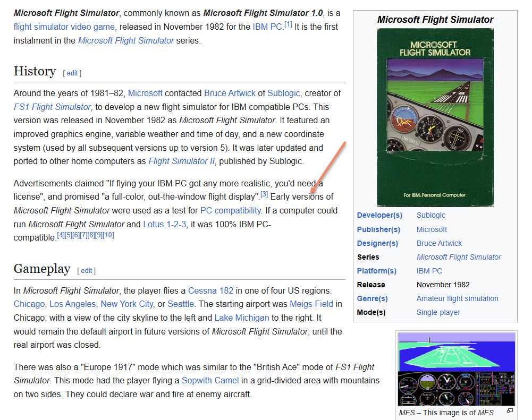532x420 pixels.
Task: Click the Series label in infobox
Action: (368, 258)
